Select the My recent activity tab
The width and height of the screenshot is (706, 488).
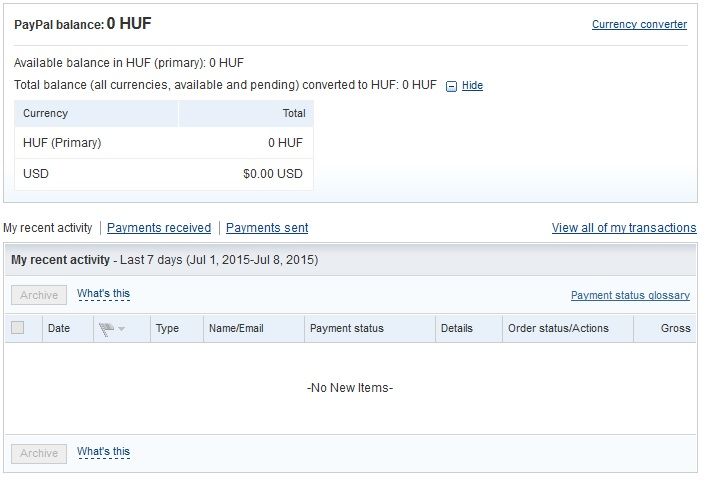48,228
